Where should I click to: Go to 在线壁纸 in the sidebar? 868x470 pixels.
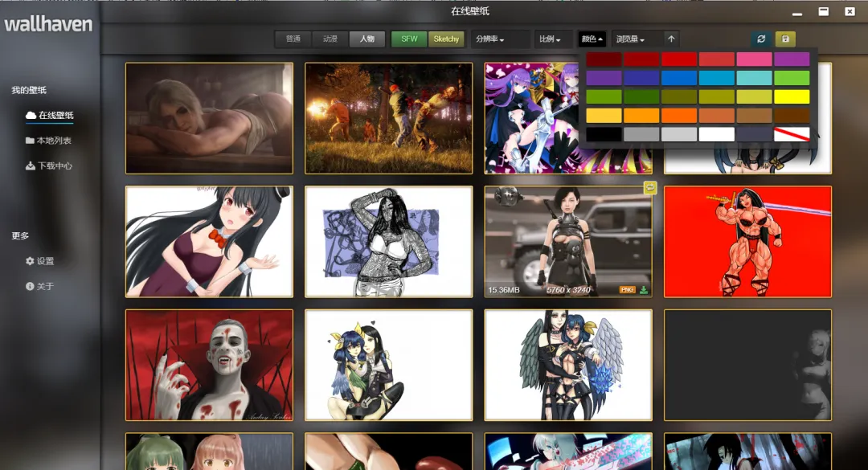click(x=49, y=115)
